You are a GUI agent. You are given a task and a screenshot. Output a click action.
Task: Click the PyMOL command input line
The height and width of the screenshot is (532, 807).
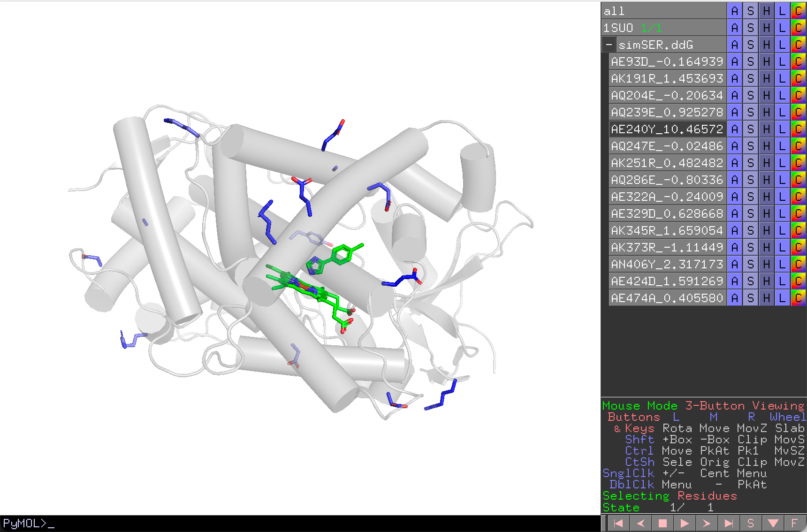pos(300,524)
